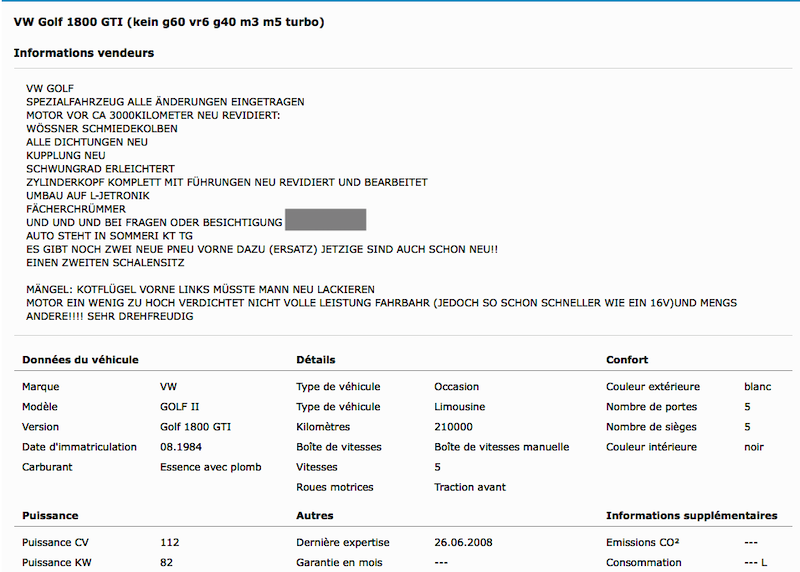Viewport: 800px width, 572px height.
Task: Click the 'Nombre de portes' label
Action: tap(652, 407)
